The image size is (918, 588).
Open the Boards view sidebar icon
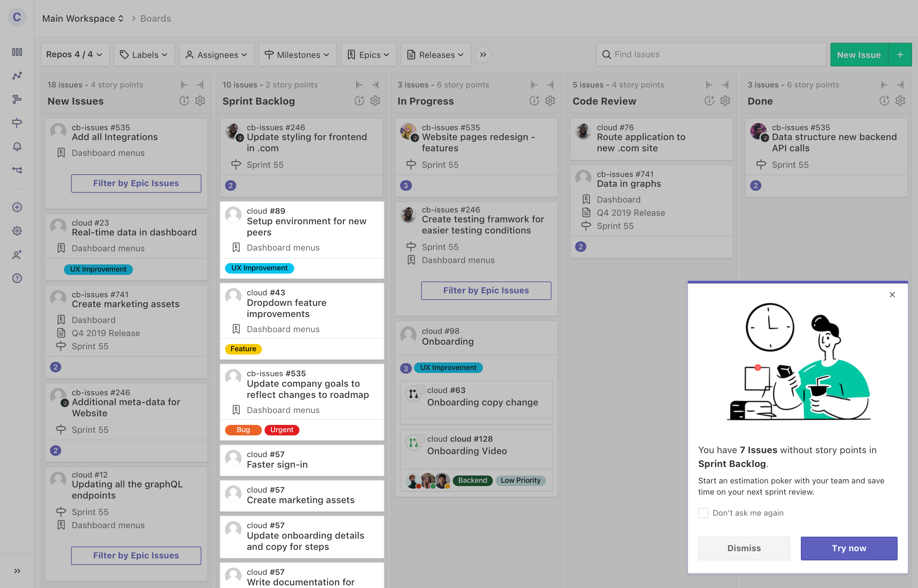17,52
